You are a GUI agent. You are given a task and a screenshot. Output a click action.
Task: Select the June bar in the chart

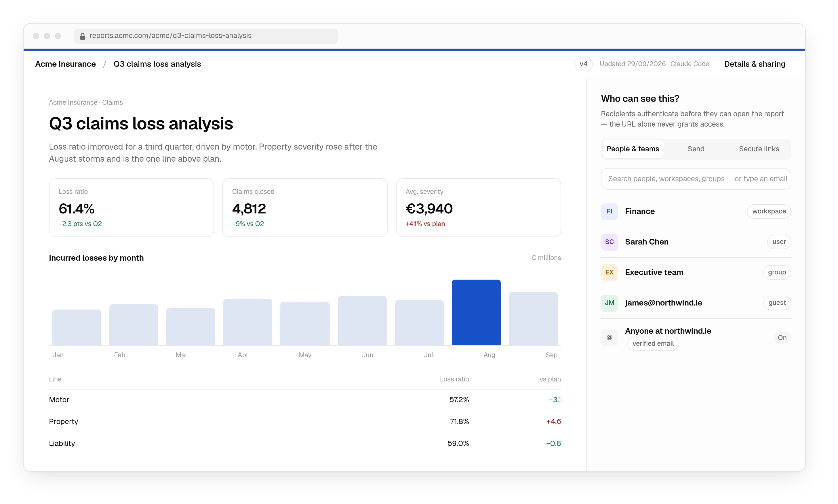coord(362,321)
